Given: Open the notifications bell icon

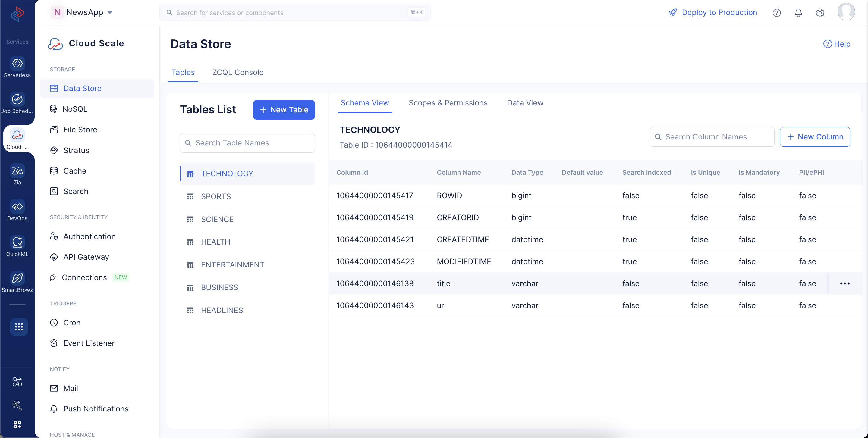Looking at the screenshot, I should click(798, 12).
